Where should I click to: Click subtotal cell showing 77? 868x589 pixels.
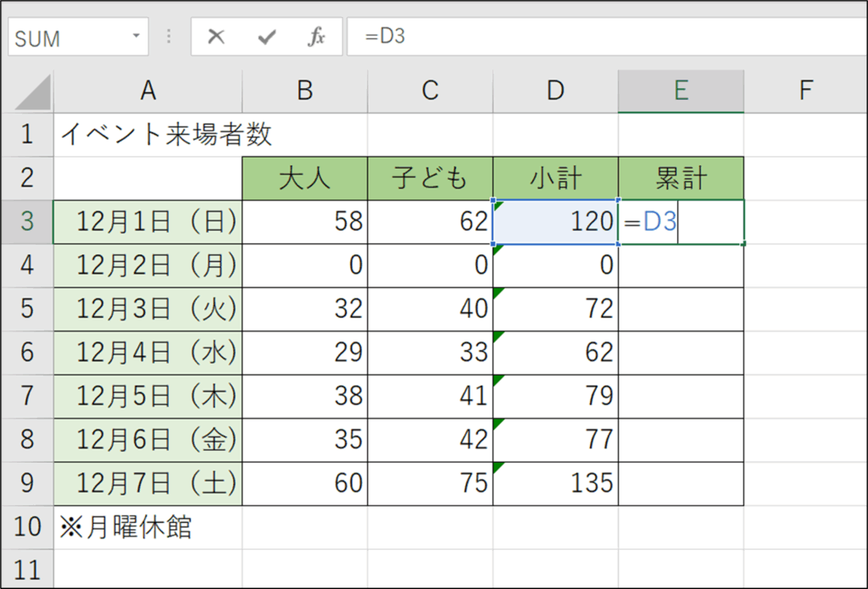555,440
